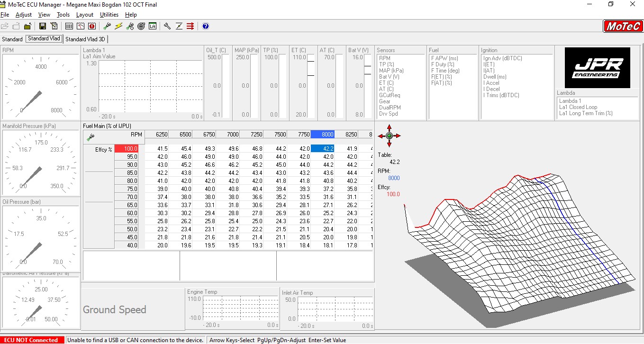Select F Time (deg) in the Fuel list
644x344 pixels.
point(445,71)
